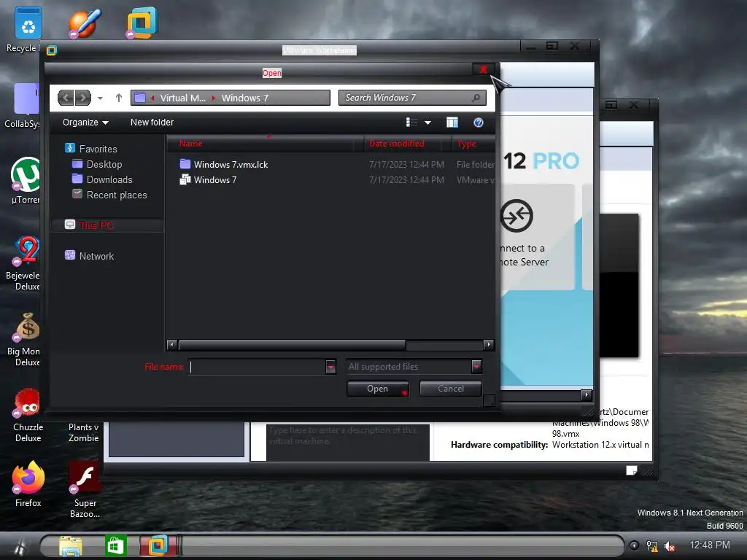747x560 pixels.
Task: Go up one folder level arrow
Action: [119, 98]
